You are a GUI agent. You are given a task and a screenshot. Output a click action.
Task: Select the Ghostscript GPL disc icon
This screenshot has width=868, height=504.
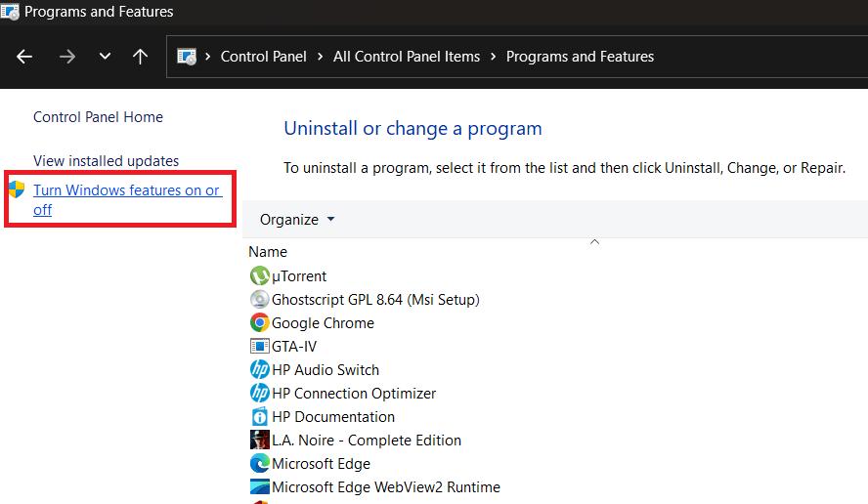(x=259, y=299)
